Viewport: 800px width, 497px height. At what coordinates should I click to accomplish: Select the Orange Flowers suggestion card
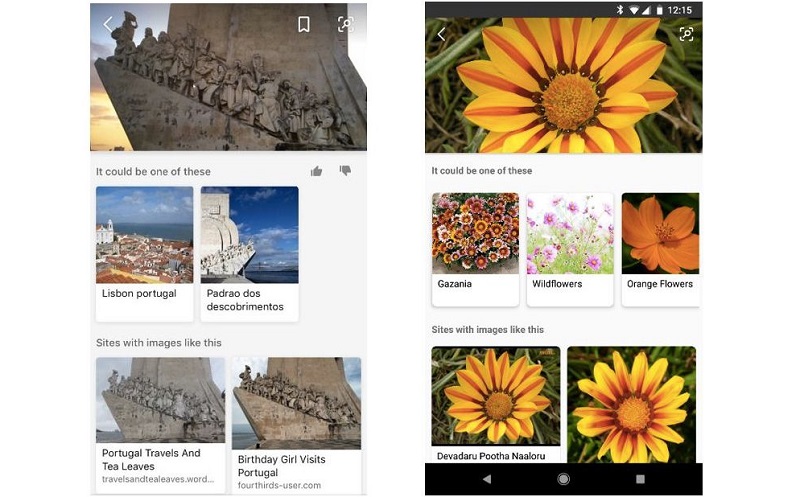point(660,247)
